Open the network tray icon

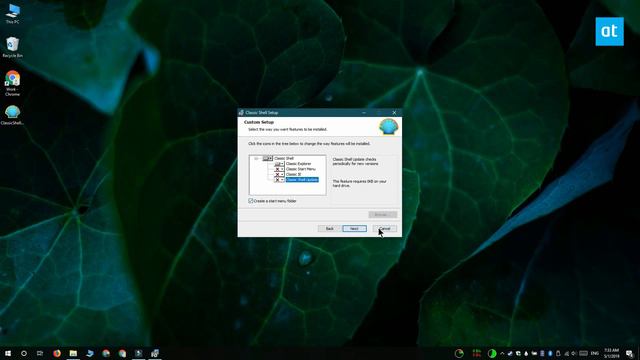point(567,353)
